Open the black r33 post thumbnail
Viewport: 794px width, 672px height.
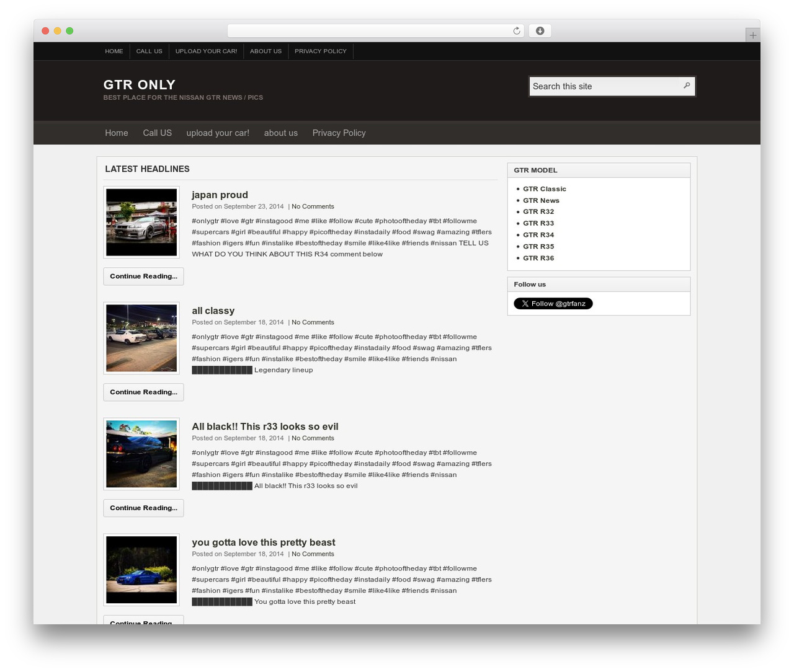click(141, 454)
